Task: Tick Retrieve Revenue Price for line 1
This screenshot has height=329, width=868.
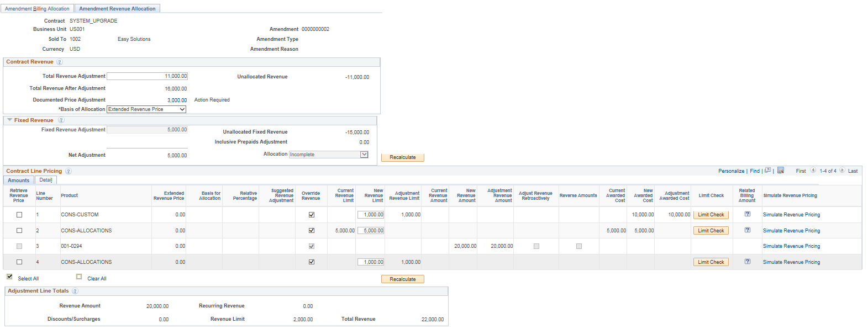Action: point(19,215)
